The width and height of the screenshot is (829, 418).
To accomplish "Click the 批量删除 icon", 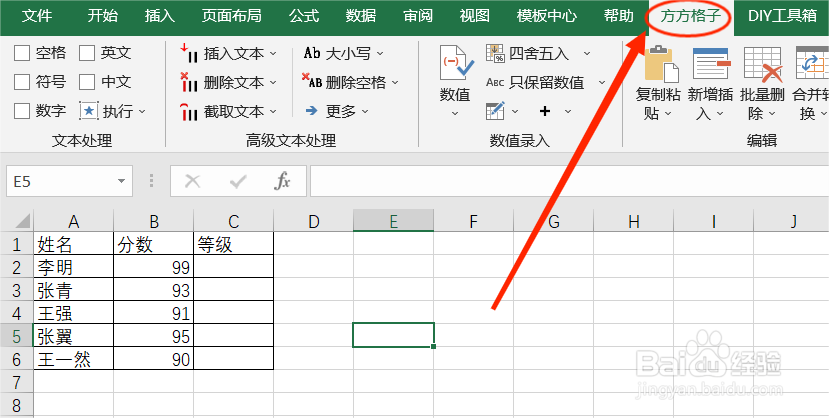I will tap(762, 63).
